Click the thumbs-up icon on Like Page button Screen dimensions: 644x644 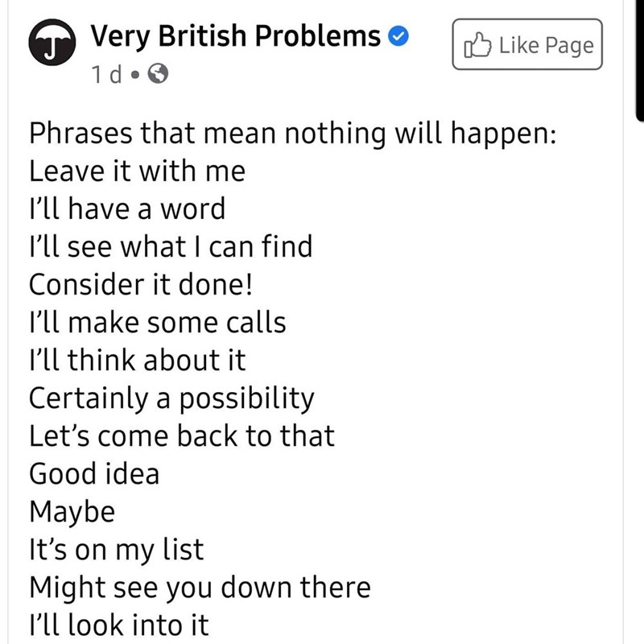click(x=478, y=46)
